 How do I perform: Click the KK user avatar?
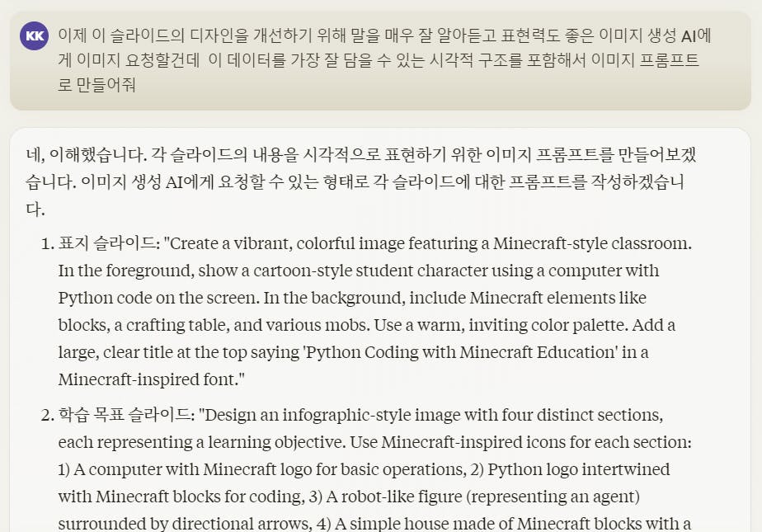(34, 36)
